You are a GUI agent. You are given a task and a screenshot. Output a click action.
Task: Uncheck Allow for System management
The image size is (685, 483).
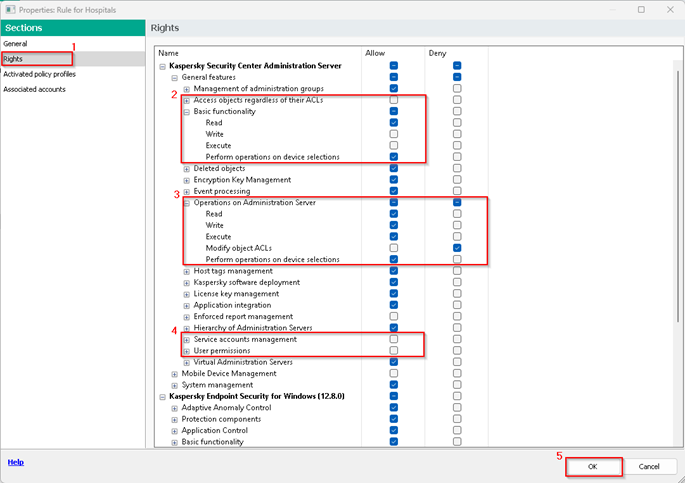pyautogui.click(x=394, y=385)
